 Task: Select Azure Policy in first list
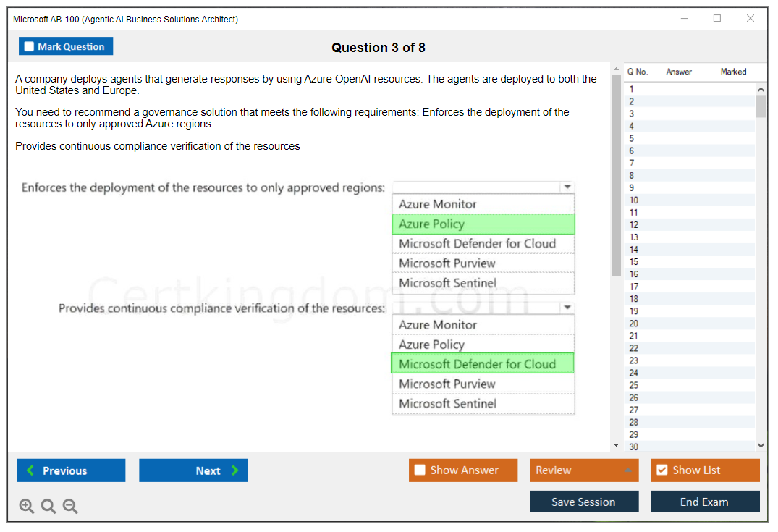point(483,224)
